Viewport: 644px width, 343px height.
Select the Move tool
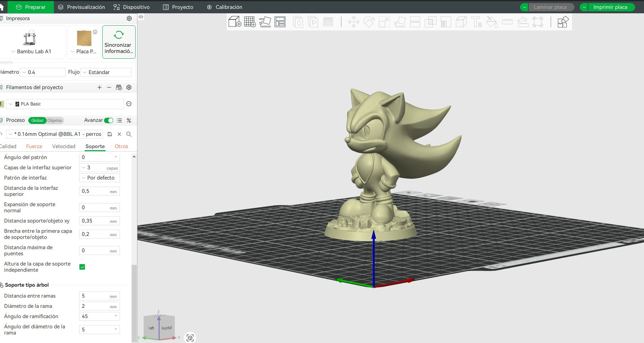(354, 22)
